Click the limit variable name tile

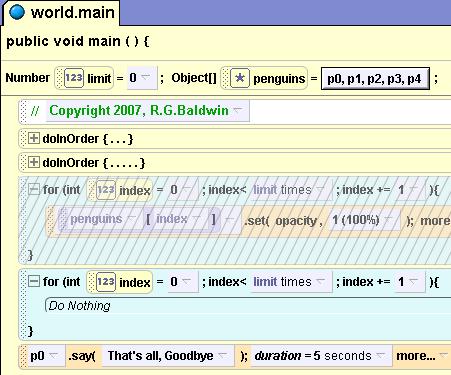pos(84,78)
